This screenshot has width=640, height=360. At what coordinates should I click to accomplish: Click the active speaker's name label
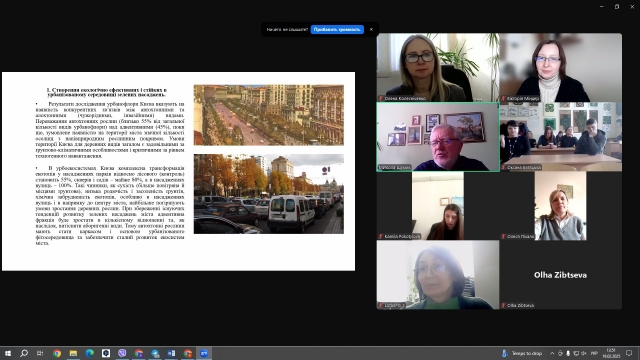pyautogui.click(x=395, y=167)
